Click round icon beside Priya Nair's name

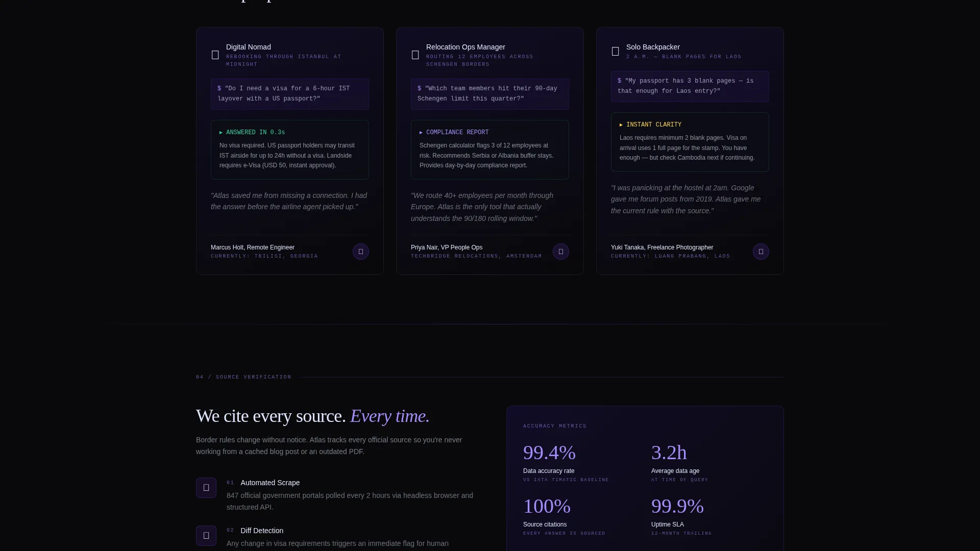click(561, 252)
